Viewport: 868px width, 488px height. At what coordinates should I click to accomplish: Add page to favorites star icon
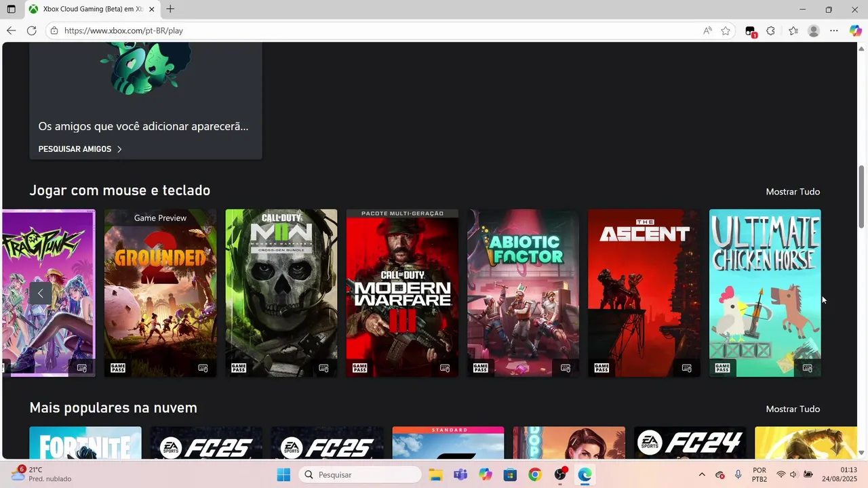point(726,30)
